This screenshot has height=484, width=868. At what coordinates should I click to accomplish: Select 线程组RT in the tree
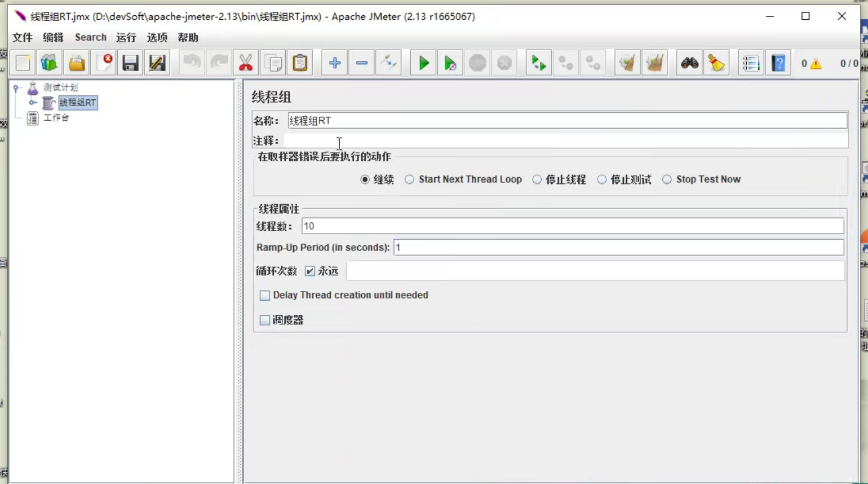(x=78, y=103)
